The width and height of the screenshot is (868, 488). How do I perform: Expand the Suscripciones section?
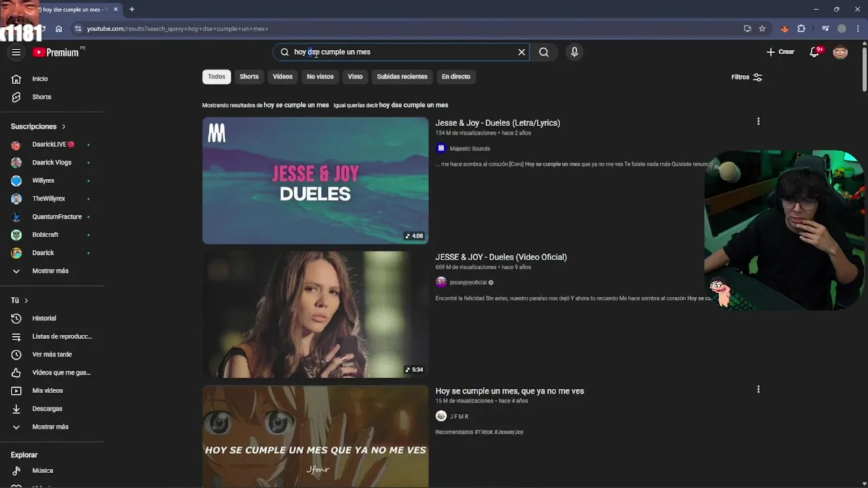tap(38, 127)
